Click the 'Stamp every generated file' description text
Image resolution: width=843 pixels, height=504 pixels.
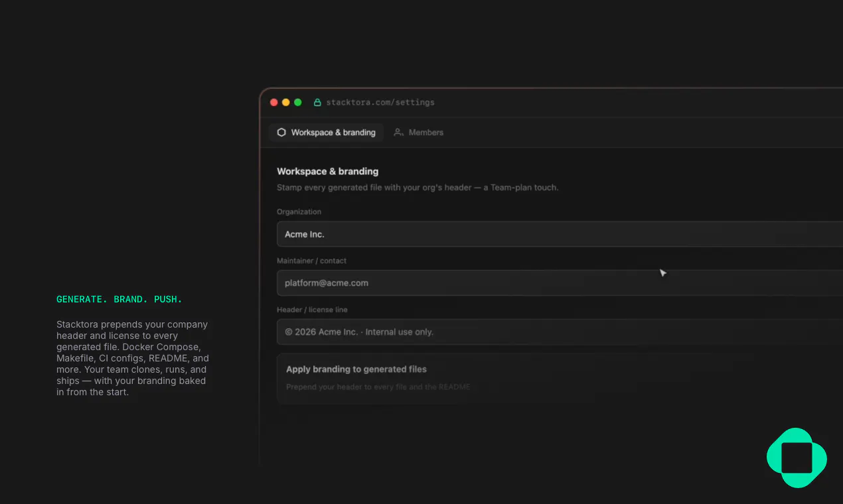pos(418,188)
